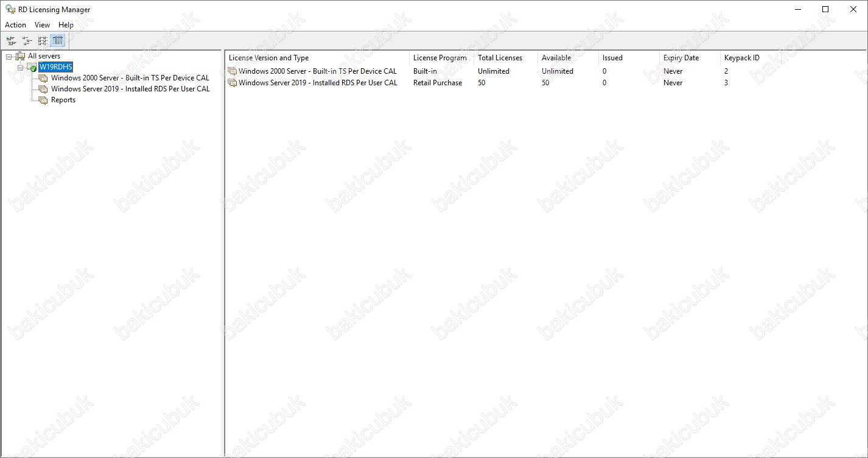Screen dimensions: 868x458
Task: Click Available value Unlimited for Windows 2000
Action: (558, 71)
